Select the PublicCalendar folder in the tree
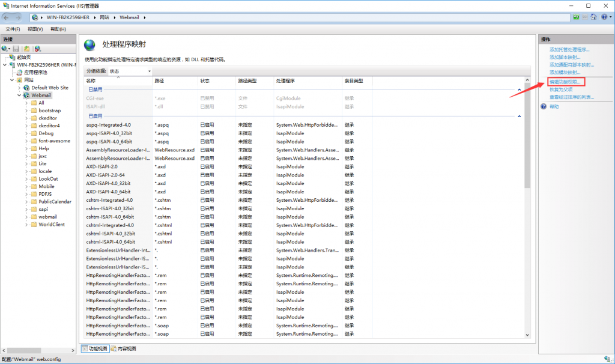The image size is (615, 364). point(55,202)
